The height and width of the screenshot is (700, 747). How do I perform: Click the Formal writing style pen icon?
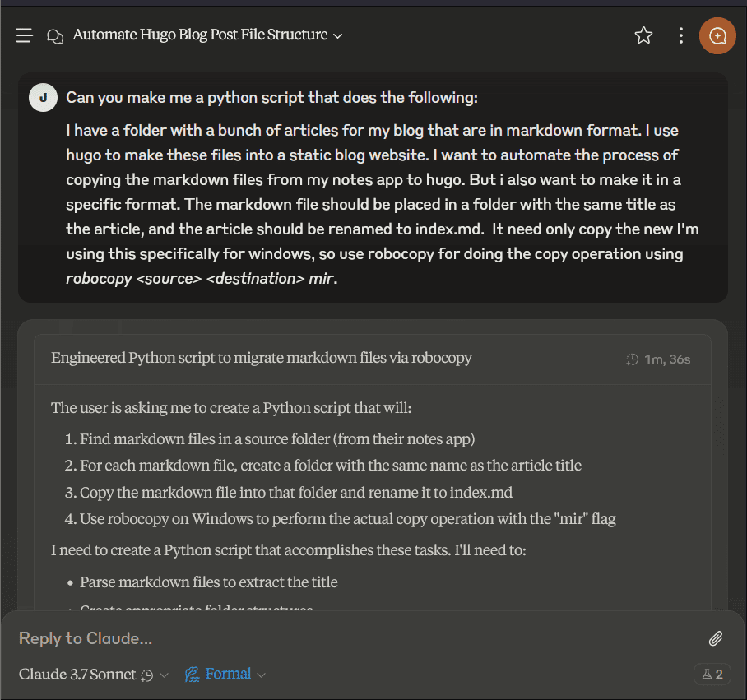(193, 675)
